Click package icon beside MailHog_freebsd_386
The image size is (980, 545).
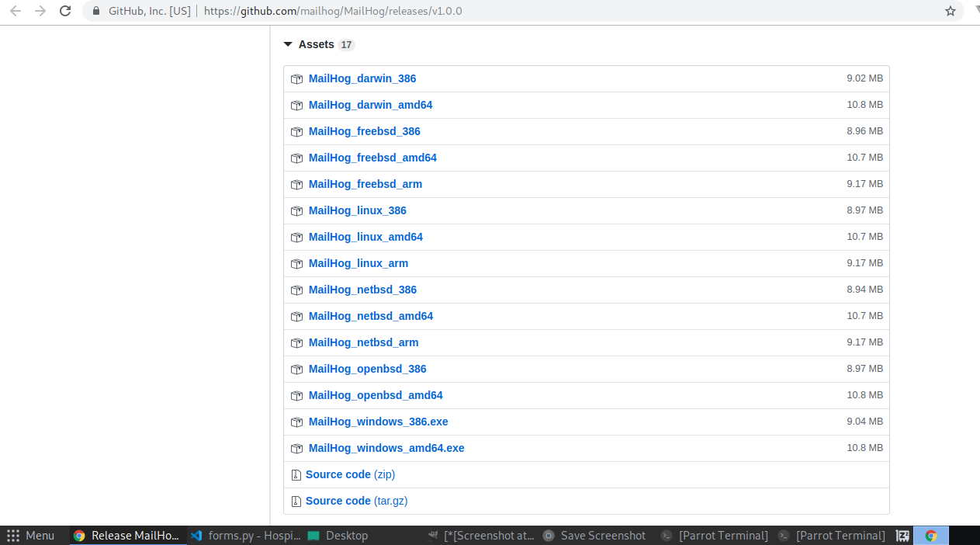[x=296, y=132]
